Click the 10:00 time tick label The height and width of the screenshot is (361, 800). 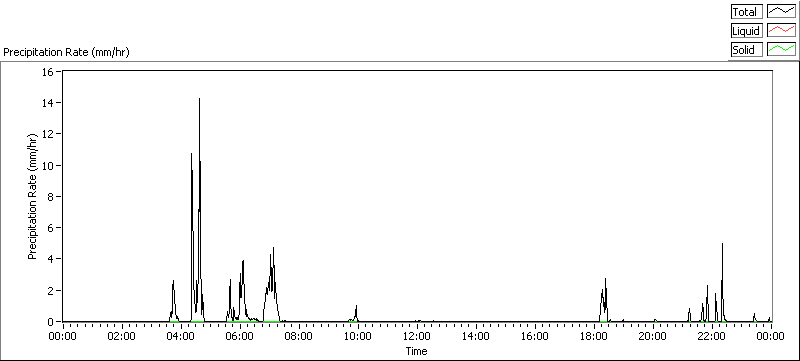358,336
